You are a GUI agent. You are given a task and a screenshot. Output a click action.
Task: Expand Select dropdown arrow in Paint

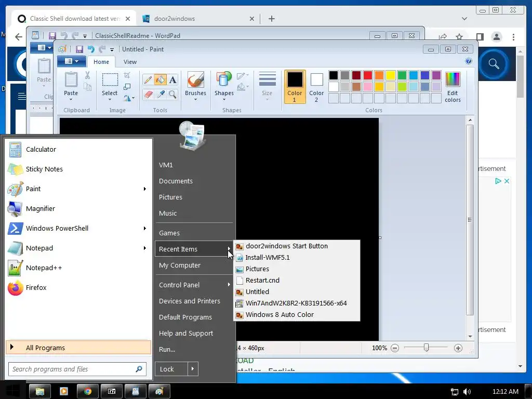coord(110,99)
